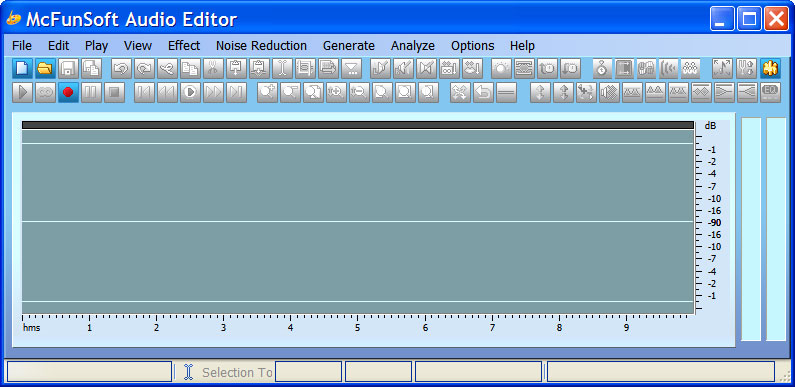Screen dimensions: 795x387
Task: Click the highlighted orange icon at toolbar end
Action: coord(770,68)
